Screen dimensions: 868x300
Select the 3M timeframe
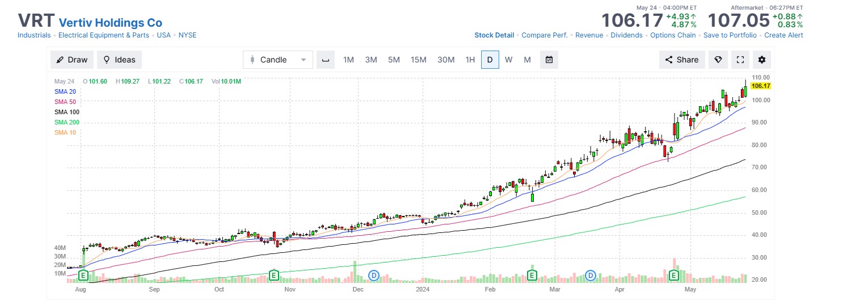(371, 60)
